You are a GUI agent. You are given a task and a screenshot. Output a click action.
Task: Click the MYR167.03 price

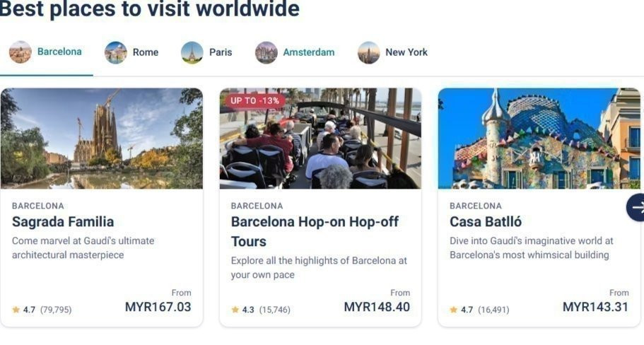click(158, 307)
